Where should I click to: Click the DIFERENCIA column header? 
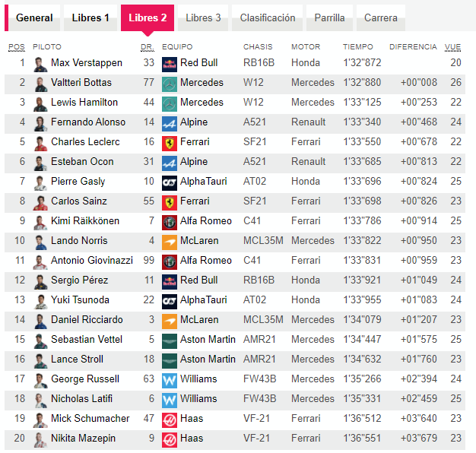(x=413, y=47)
